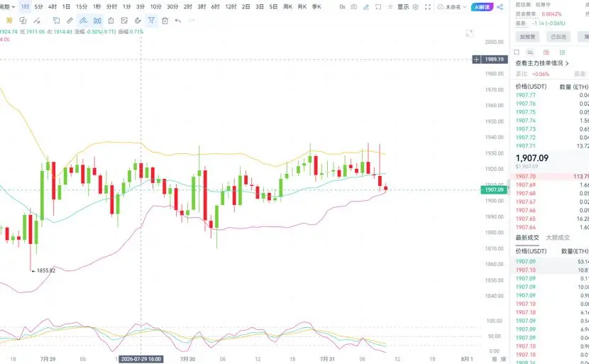Image resolution: width=589 pixels, height=364 pixels.
Task: Select the 15分 timeframe
Action: tap(82, 7)
